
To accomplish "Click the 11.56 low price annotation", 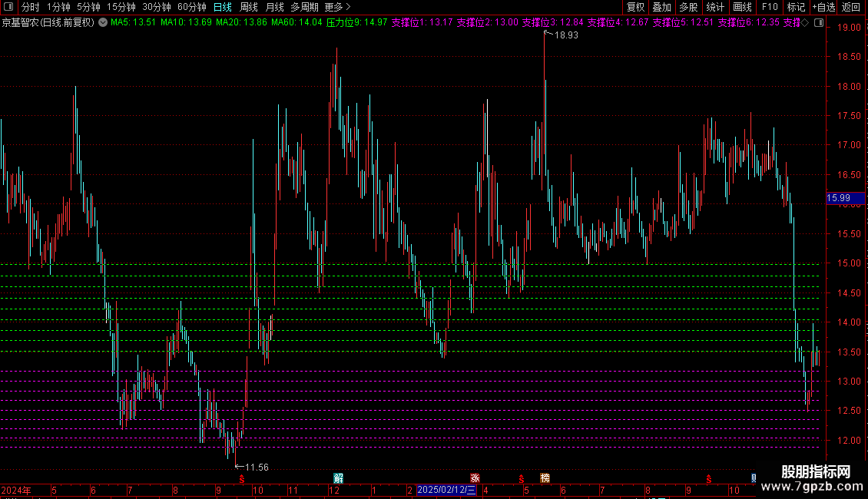I will point(257,468).
